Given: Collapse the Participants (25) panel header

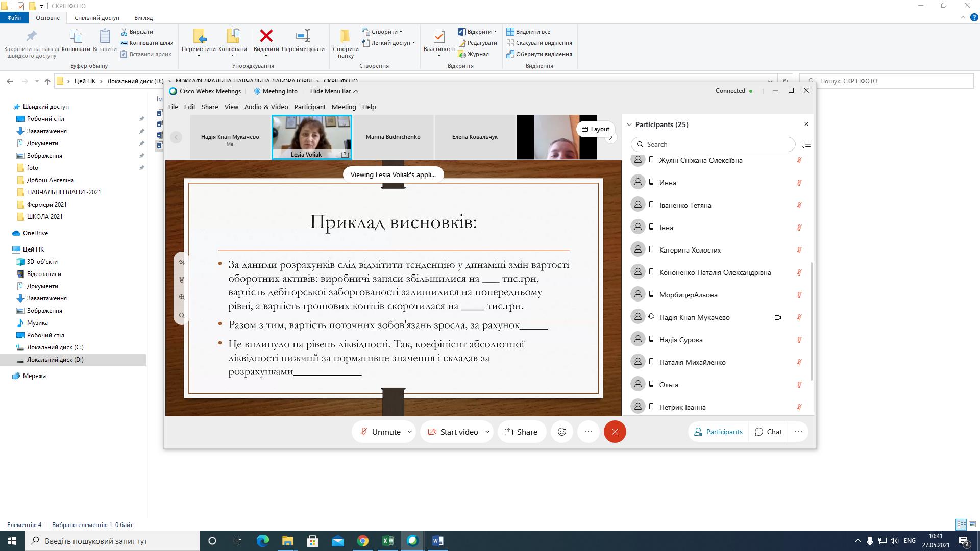Looking at the screenshot, I should coord(629,124).
